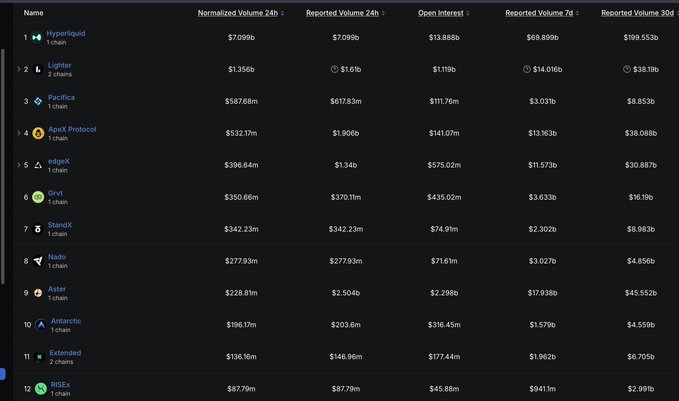Select Hyperliquid's $13.888b open interest value
Image resolution: width=679 pixels, height=401 pixels.
click(444, 38)
